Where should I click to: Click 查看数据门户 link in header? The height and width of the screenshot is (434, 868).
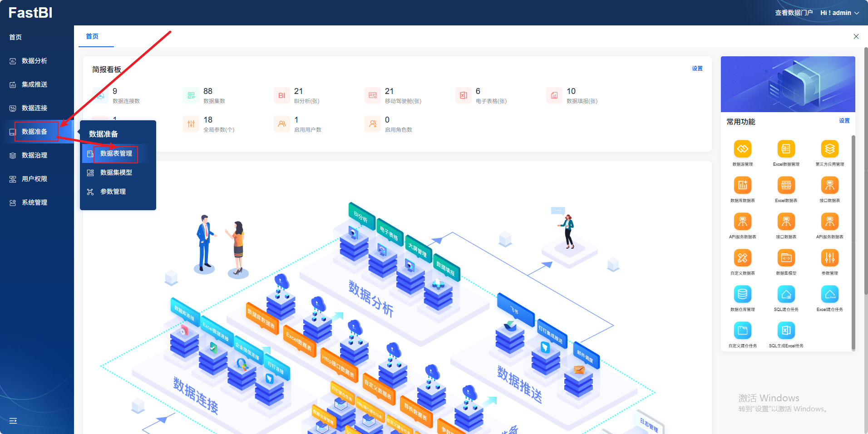pyautogui.click(x=794, y=13)
